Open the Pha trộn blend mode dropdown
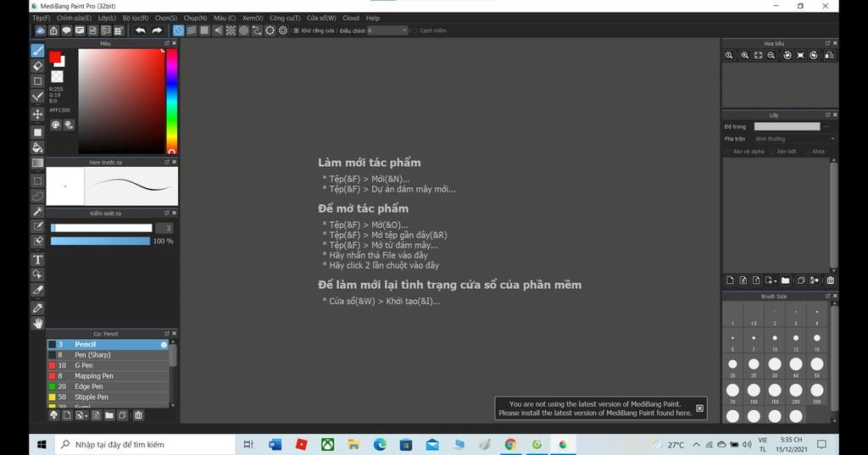The width and height of the screenshot is (868, 455). [794, 139]
